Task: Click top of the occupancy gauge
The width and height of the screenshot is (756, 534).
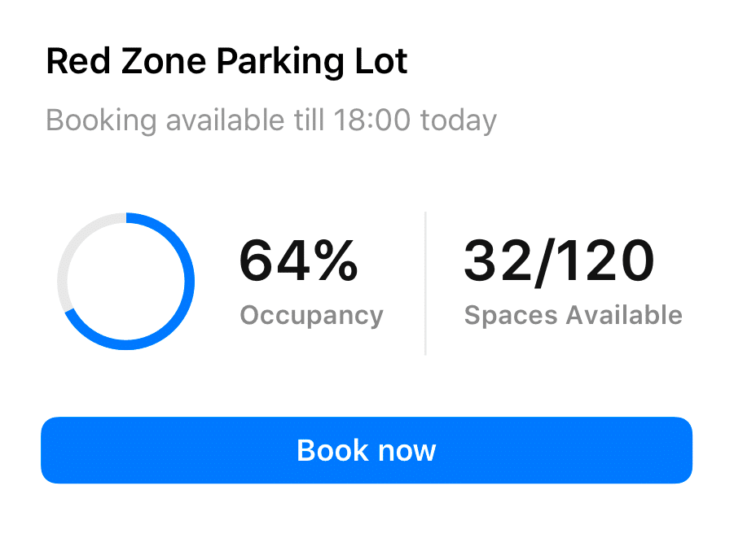Action: (x=129, y=217)
